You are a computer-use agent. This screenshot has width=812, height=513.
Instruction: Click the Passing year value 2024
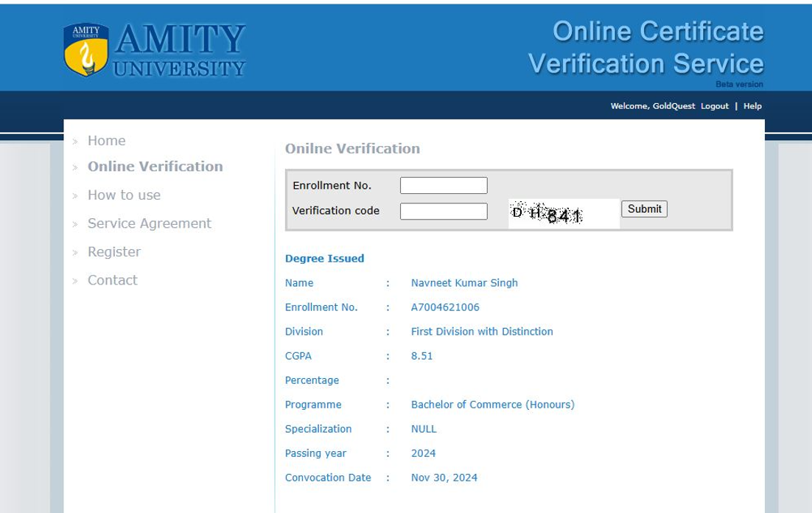pyautogui.click(x=424, y=453)
